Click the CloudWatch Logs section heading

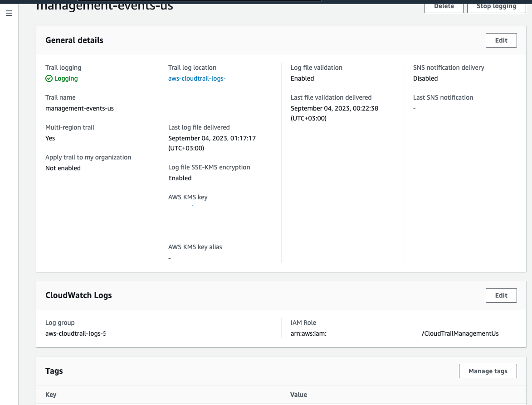(x=78, y=295)
